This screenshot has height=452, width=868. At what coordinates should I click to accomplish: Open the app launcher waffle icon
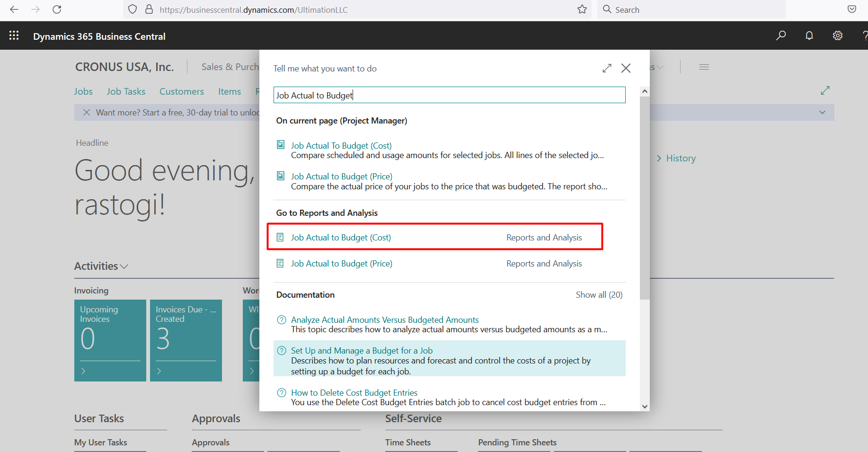14,35
